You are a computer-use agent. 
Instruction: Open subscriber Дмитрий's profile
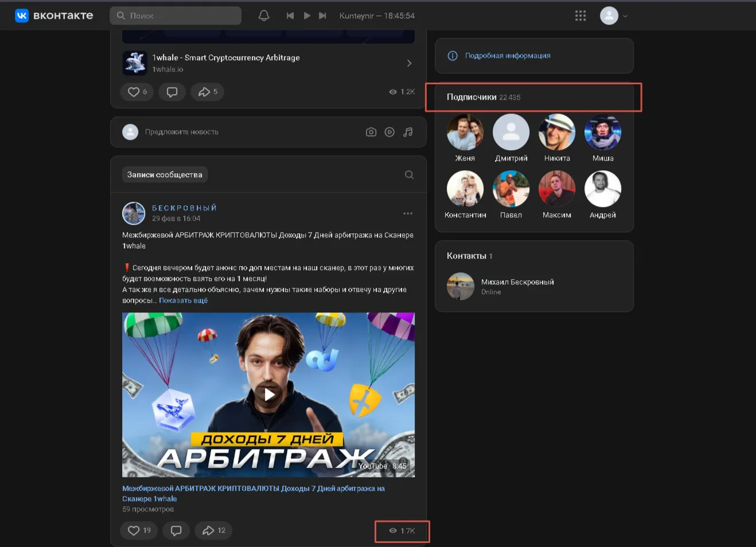click(511, 138)
